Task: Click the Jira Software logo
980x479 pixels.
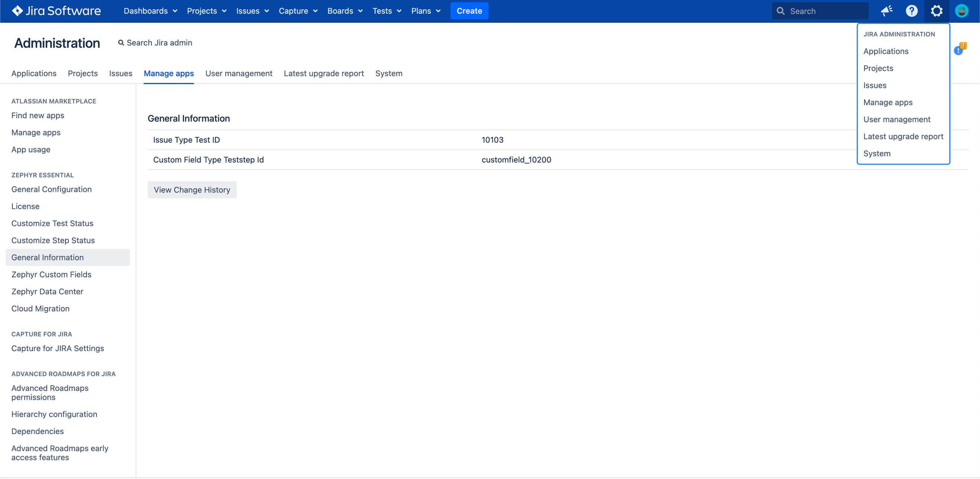Action: coord(56,11)
